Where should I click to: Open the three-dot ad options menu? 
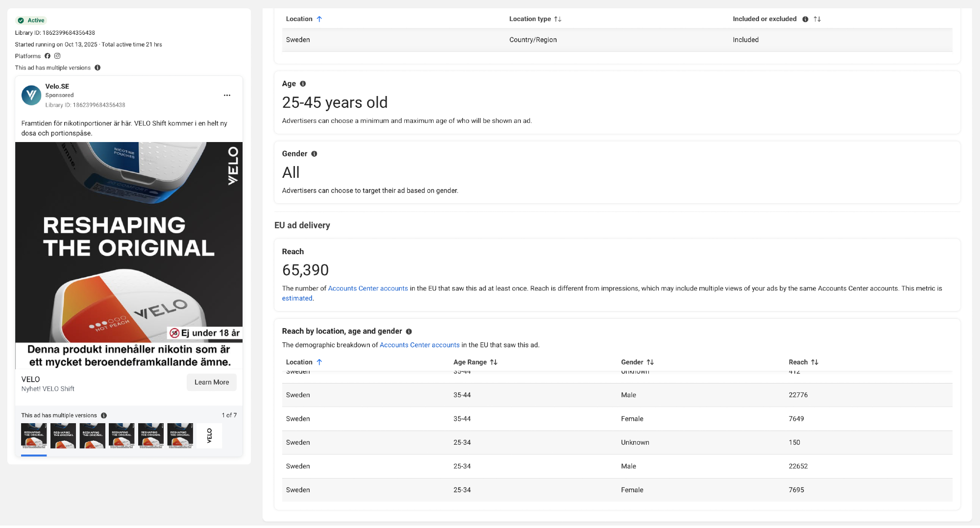point(227,96)
